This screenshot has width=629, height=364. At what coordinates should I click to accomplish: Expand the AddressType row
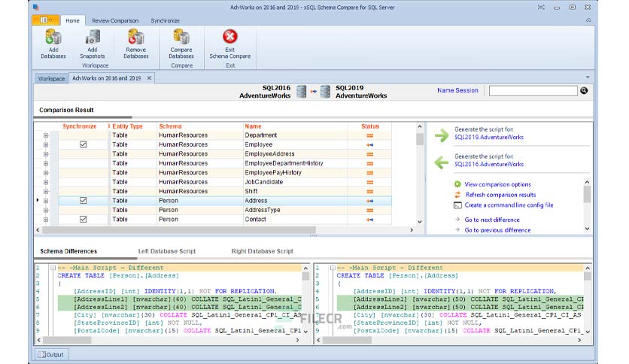(x=46, y=210)
